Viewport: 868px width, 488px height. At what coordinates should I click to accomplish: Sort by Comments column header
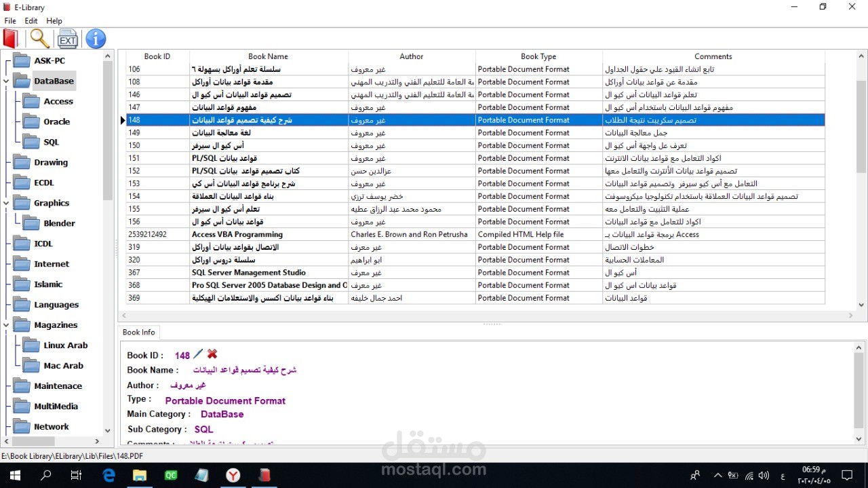point(713,56)
